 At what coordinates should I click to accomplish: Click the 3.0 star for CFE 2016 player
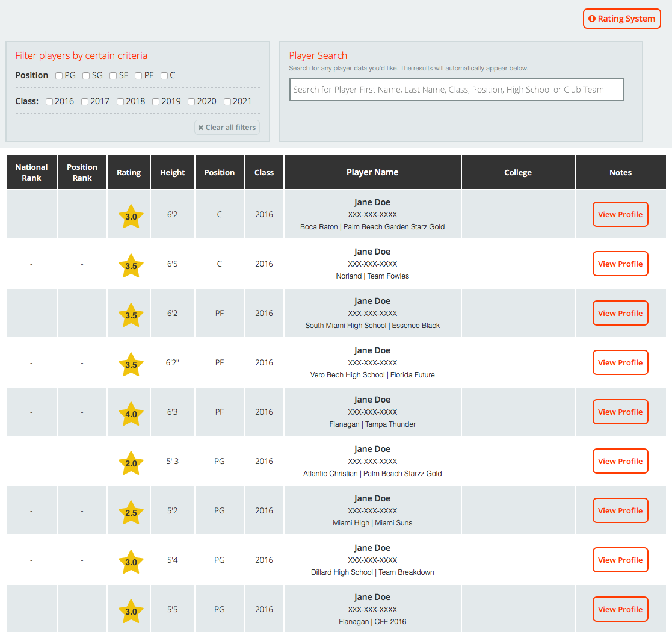pyautogui.click(x=131, y=611)
